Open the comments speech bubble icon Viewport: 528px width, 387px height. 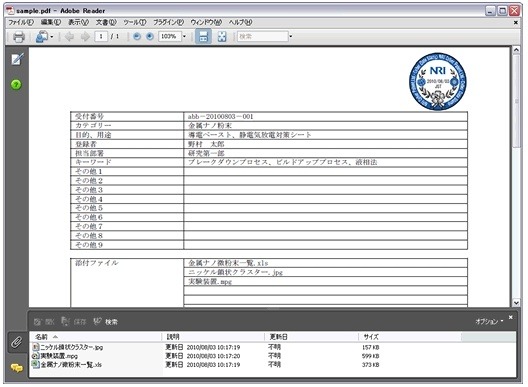click(16, 368)
